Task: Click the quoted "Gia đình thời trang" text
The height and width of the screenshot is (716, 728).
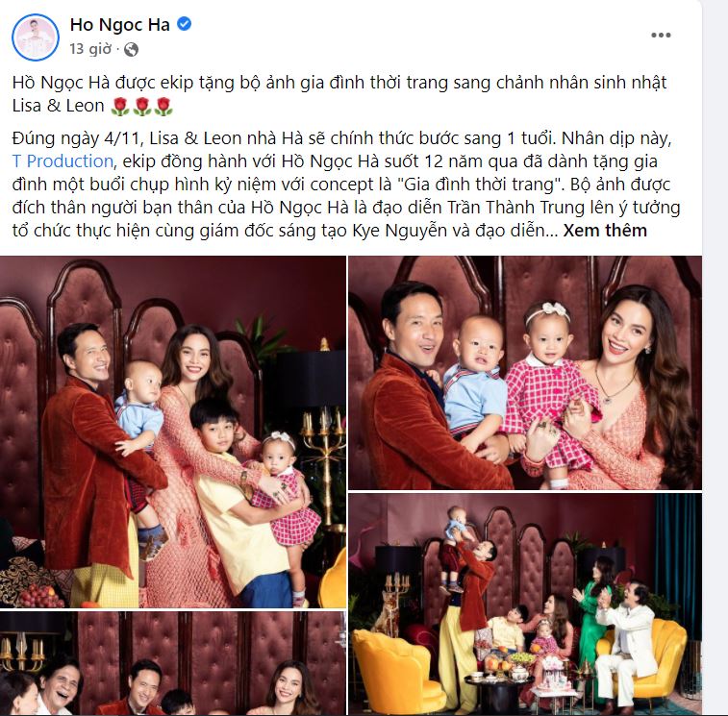Action: [478, 185]
